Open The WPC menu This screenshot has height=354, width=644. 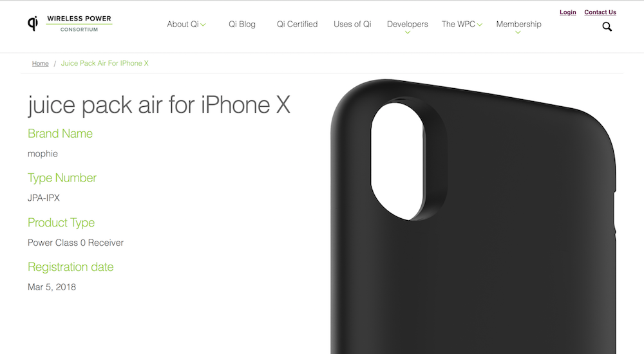pos(459,24)
